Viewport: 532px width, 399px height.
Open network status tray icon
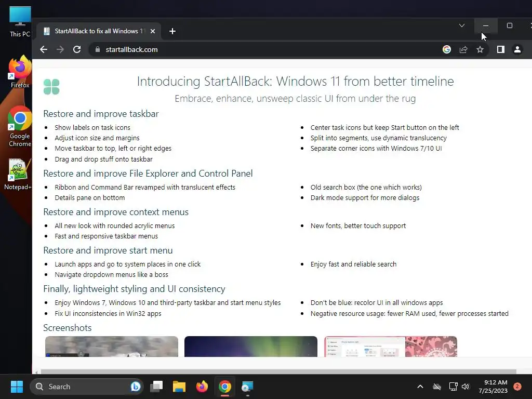[453, 387]
